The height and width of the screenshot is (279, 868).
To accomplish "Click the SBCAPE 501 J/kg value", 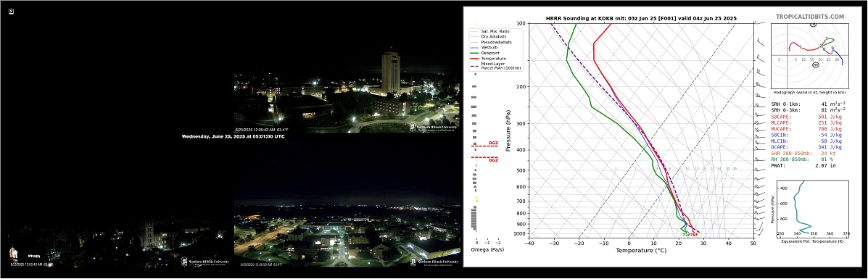I will tap(830, 117).
